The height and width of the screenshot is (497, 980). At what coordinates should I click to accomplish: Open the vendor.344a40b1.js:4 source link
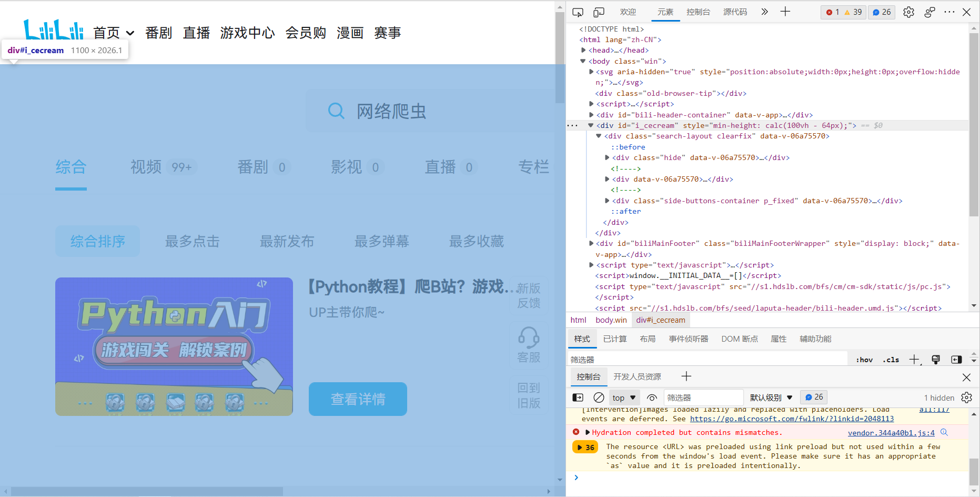pyautogui.click(x=891, y=433)
